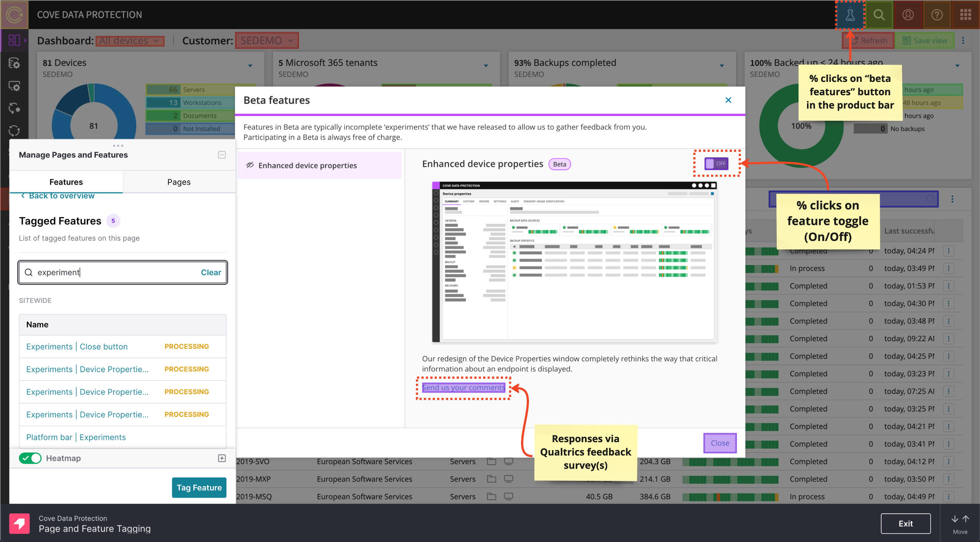The width and height of the screenshot is (980, 542).
Task: Click the help question mark icon
Action: pyautogui.click(x=937, y=15)
